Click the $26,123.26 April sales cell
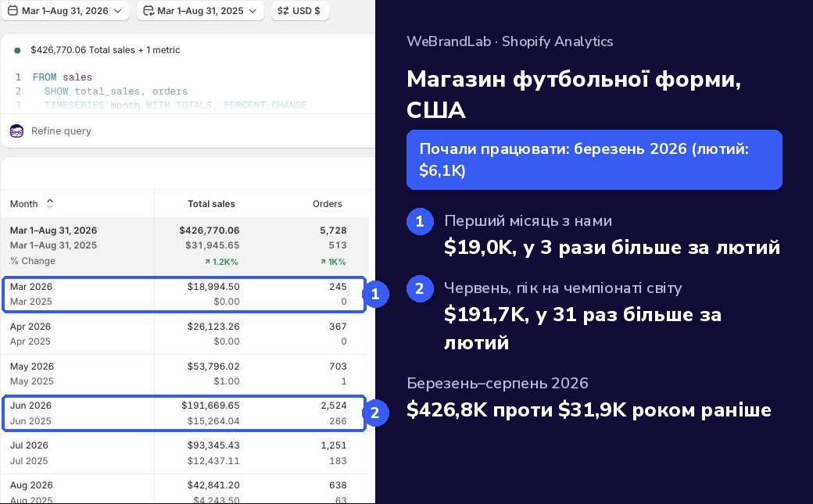The height and width of the screenshot is (504, 813). click(213, 326)
